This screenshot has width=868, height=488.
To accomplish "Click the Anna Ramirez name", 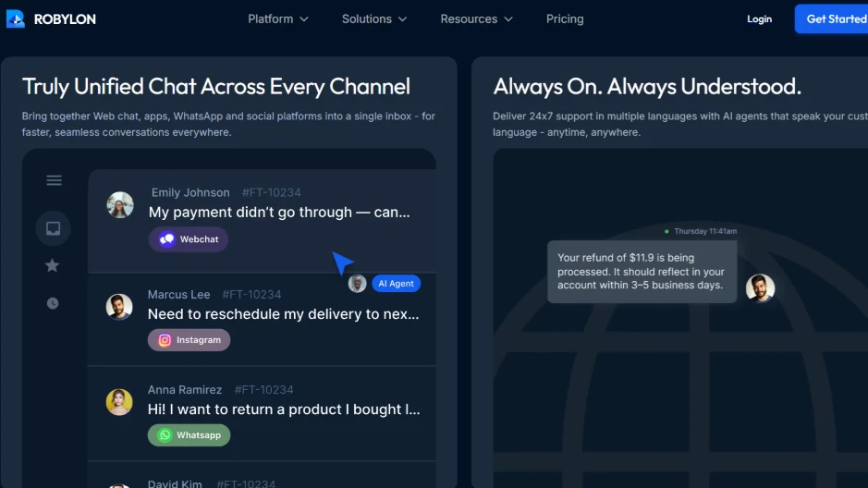I will point(185,389).
